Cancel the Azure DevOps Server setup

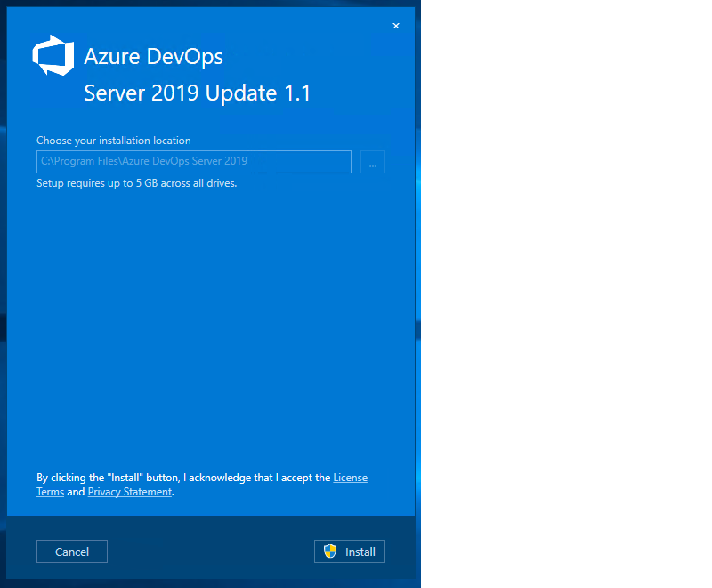[72, 552]
